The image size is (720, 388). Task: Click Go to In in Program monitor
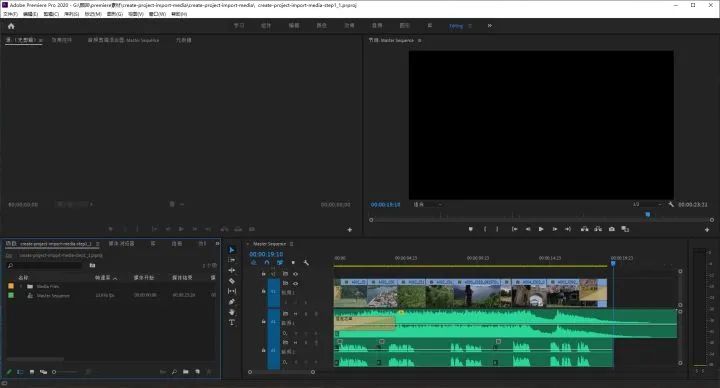(515, 229)
